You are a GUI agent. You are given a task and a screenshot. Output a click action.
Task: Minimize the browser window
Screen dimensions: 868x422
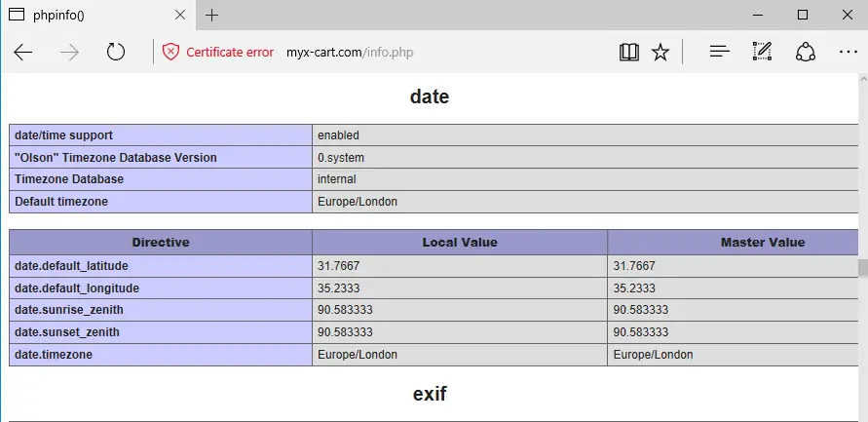[x=758, y=15]
